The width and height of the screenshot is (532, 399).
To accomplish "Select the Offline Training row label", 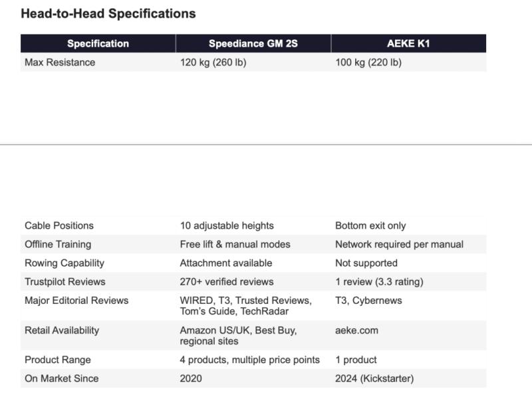I will (x=58, y=244).
